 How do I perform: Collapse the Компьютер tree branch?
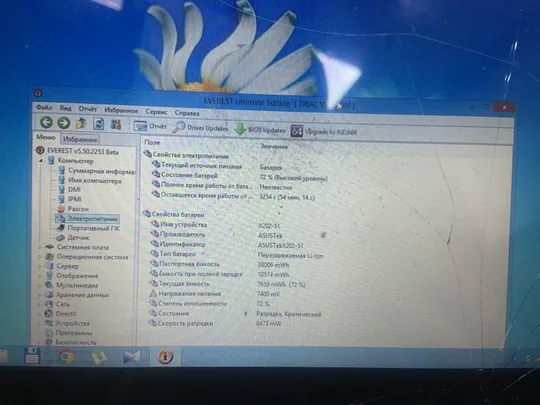(41, 160)
